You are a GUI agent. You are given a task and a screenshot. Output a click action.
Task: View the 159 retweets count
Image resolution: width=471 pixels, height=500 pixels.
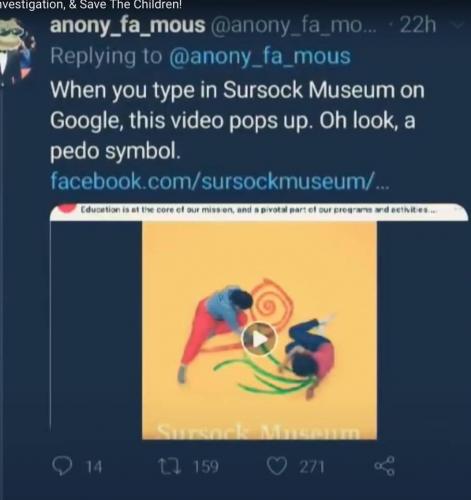(x=206, y=466)
